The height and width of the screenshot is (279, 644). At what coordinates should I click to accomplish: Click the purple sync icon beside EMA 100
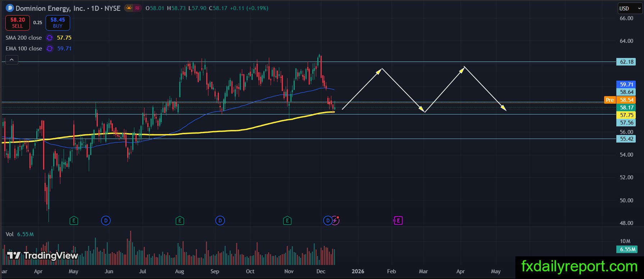tap(50, 49)
